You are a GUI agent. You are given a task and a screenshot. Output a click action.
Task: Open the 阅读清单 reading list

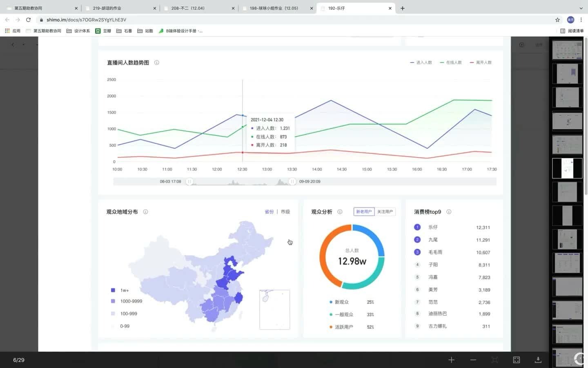[x=572, y=31]
